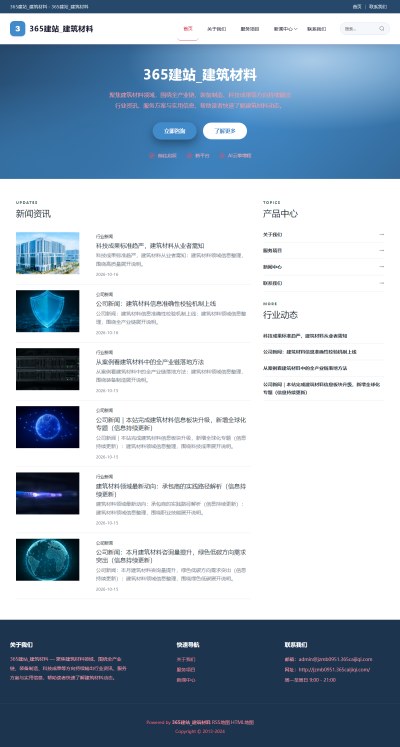This screenshot has width=400, height=747.
Task: Click arrow icon beside 联系我们 in 产品中心
Action: 381,283
